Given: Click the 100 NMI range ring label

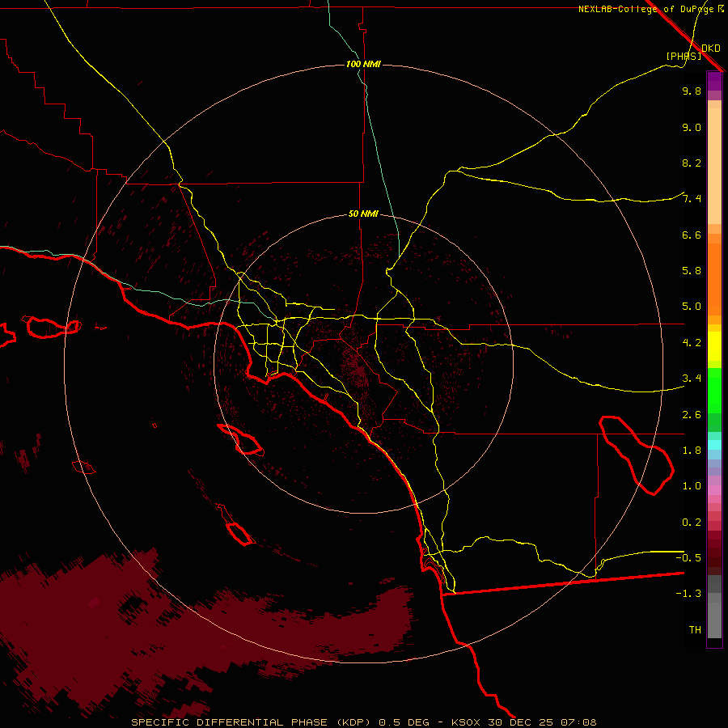Looking at the screenshot, I should point(363,64).
